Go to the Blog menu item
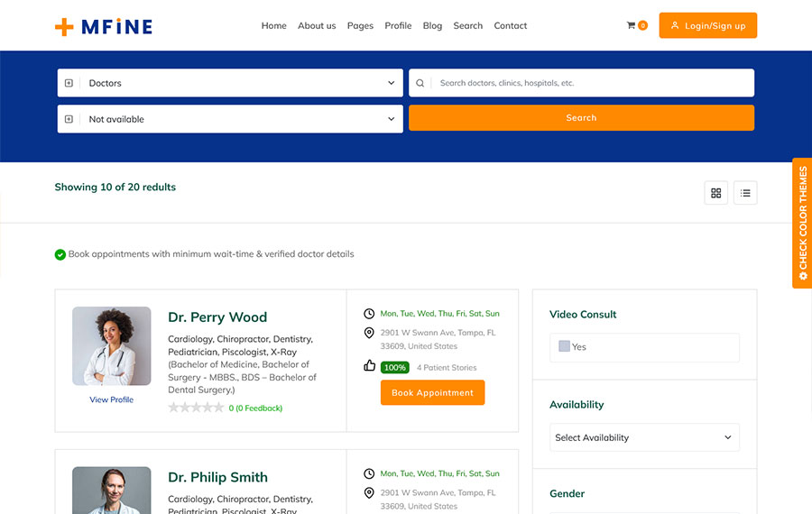The image size is (812, 514). (x=432, y=26)
